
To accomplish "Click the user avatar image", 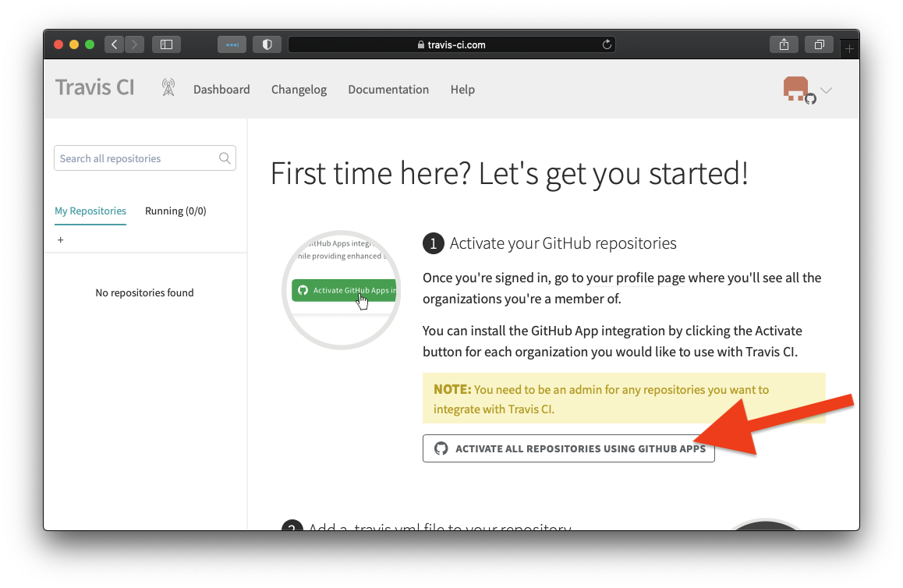I will [795, 89].
